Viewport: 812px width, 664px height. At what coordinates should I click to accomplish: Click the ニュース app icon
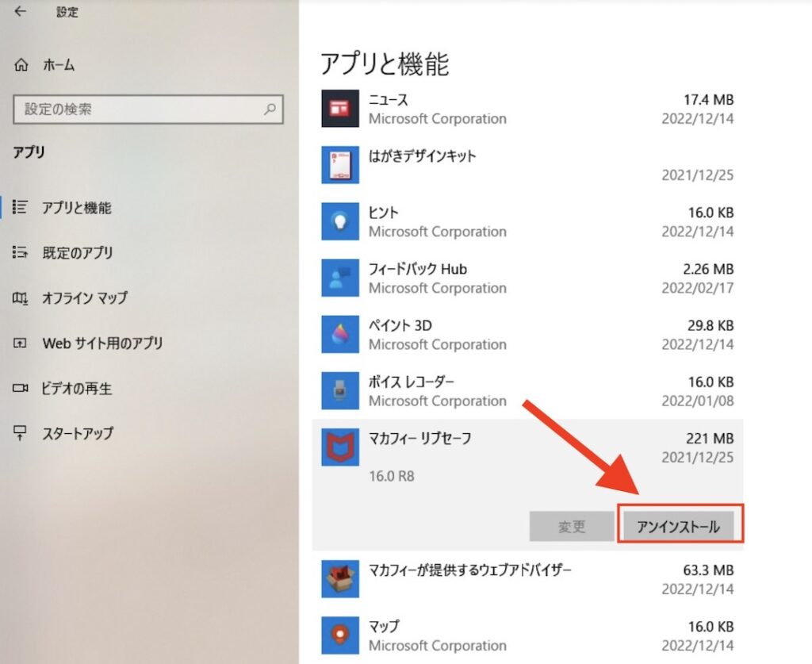coord(339,109)
